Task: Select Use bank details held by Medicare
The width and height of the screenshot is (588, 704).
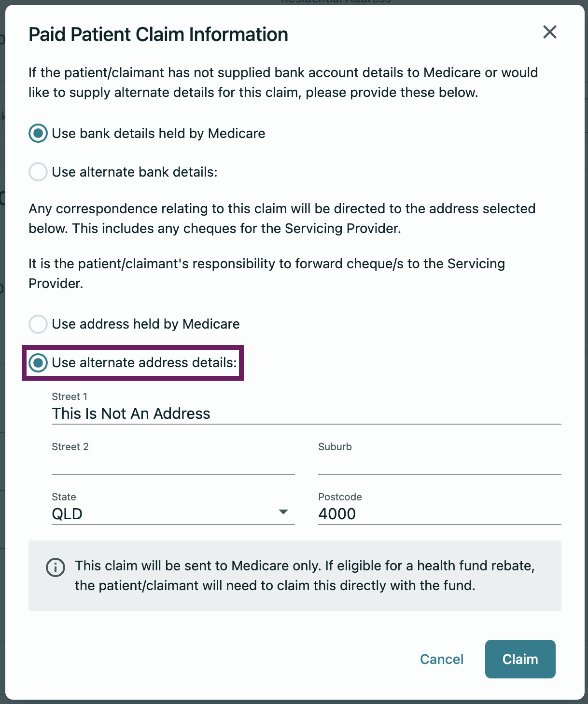Action: pos(38,134)
